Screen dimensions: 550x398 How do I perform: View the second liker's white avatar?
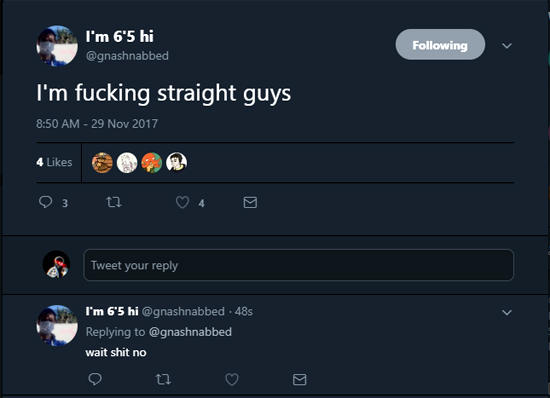point(127,163)
